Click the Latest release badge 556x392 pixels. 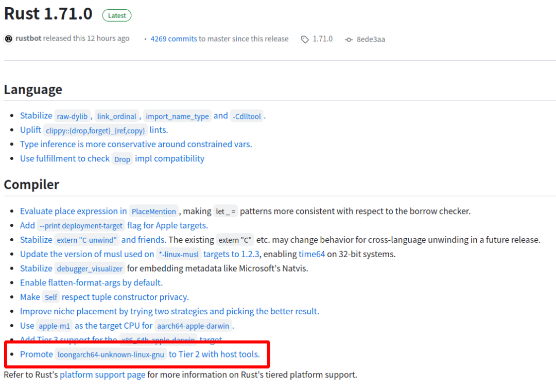[117, 15]
